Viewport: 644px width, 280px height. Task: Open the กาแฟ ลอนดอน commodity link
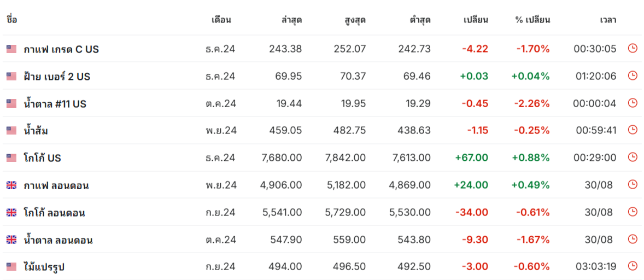coord(56,185)
